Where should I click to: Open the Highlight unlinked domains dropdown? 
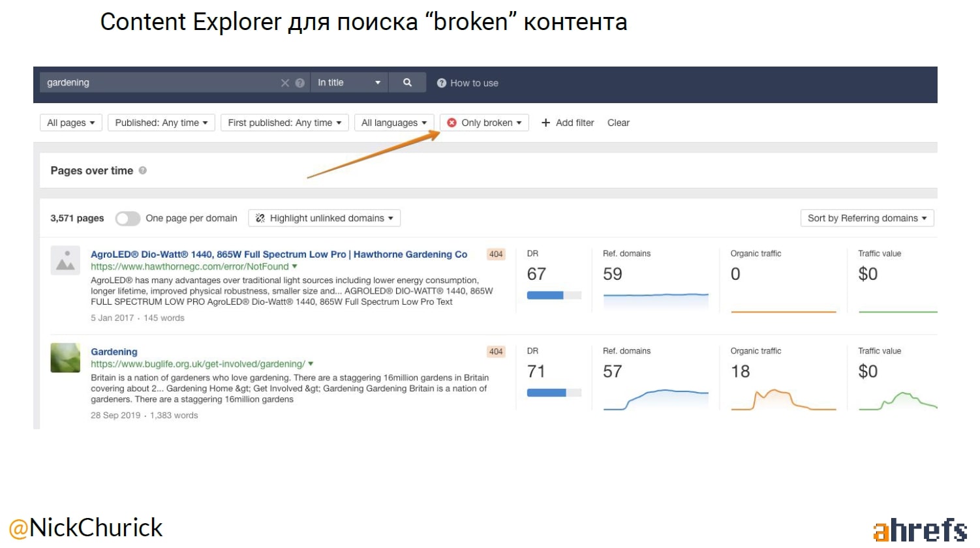coord(324,219)
